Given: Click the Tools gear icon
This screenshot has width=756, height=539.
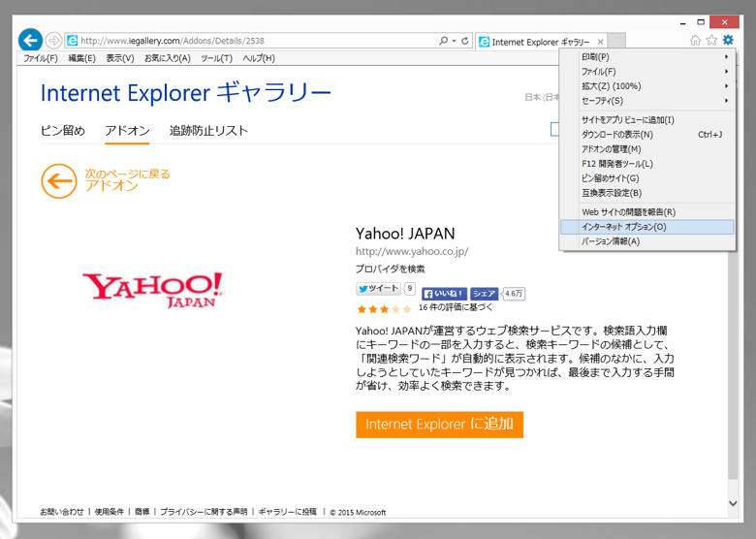Looking at the screenshot, I should [x=728, y=40].
